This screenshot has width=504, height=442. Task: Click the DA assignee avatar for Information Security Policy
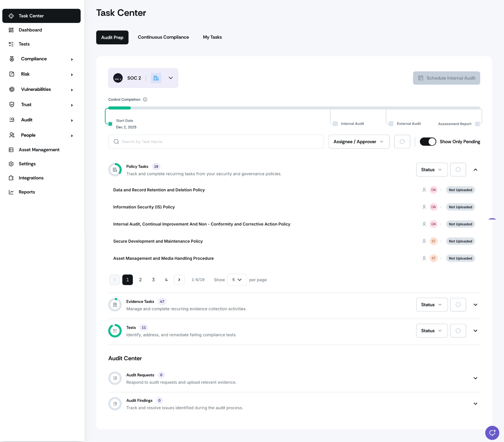433,207
